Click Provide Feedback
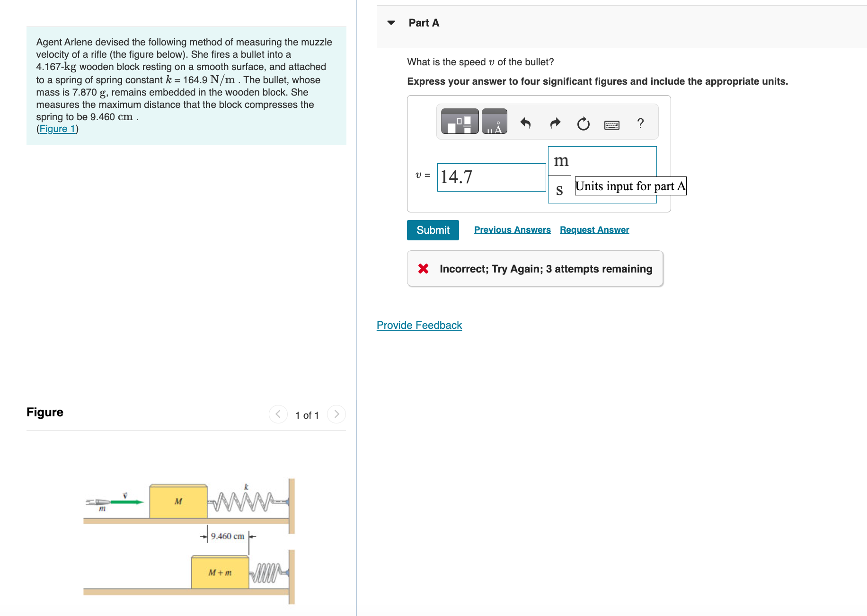 point(418,325)
